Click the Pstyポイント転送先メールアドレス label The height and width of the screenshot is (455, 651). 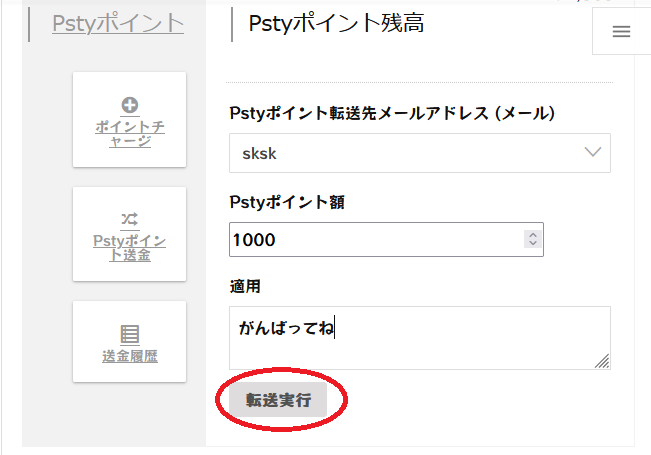coord(392,113)
